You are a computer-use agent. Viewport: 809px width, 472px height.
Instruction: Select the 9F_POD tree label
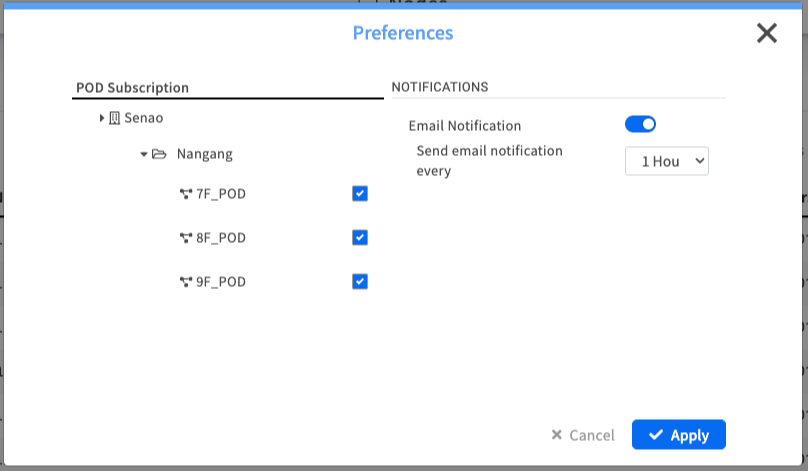221,282
